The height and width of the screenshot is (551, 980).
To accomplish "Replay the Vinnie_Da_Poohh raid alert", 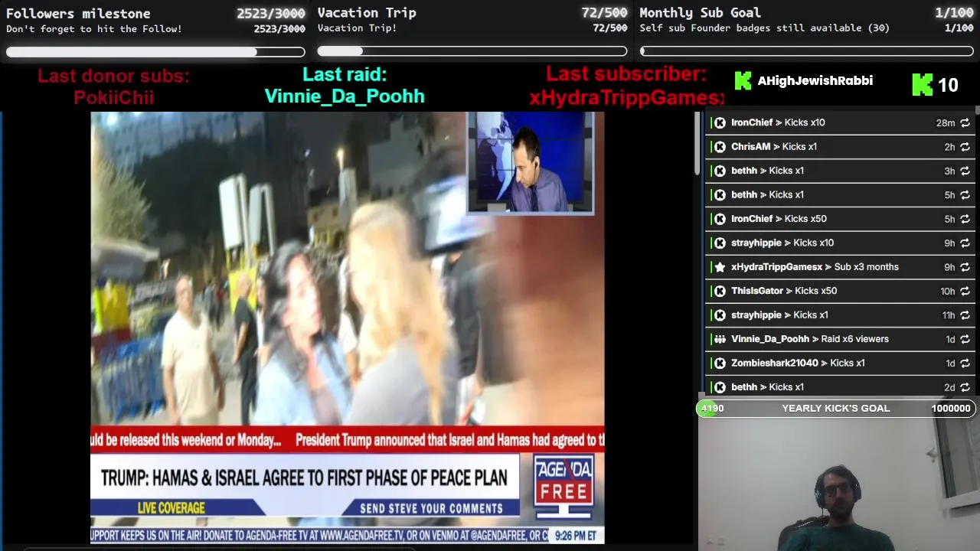I will tap(965, 340).
